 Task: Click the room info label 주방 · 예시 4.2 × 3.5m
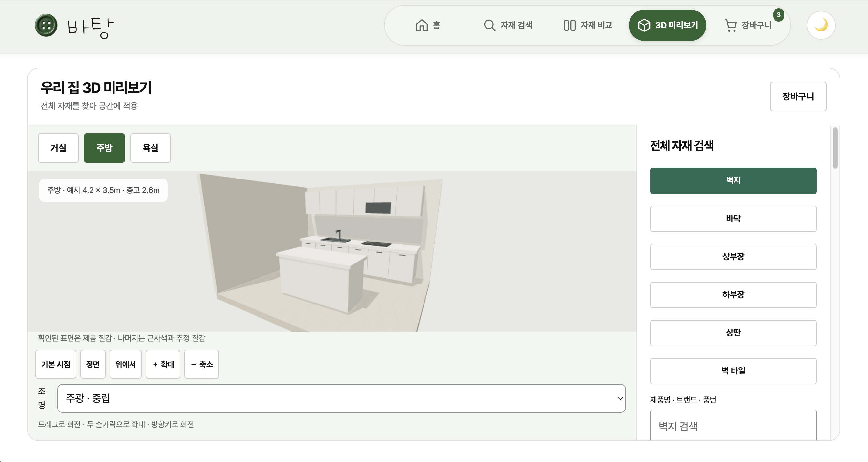pos(103,190)
